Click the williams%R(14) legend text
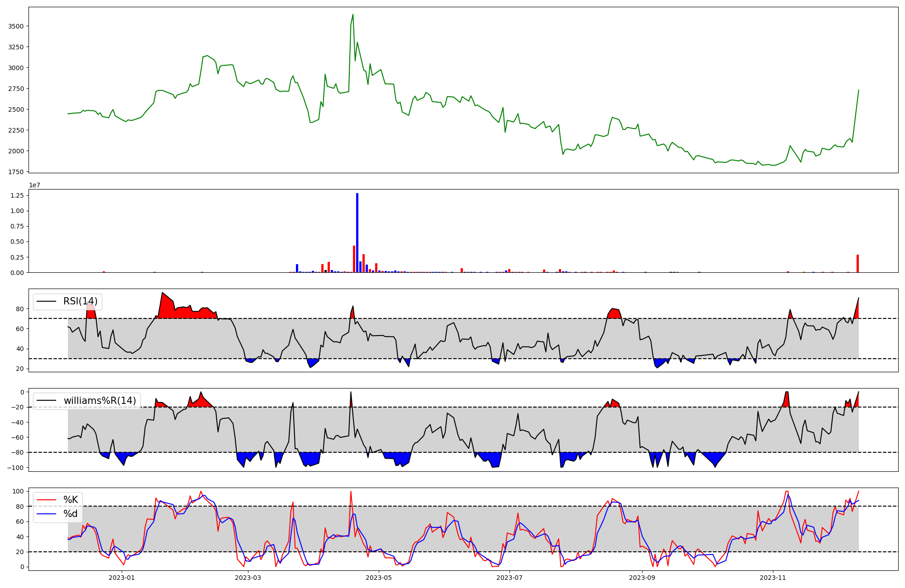Screen dimensions: 905x588 pos(100,401)
